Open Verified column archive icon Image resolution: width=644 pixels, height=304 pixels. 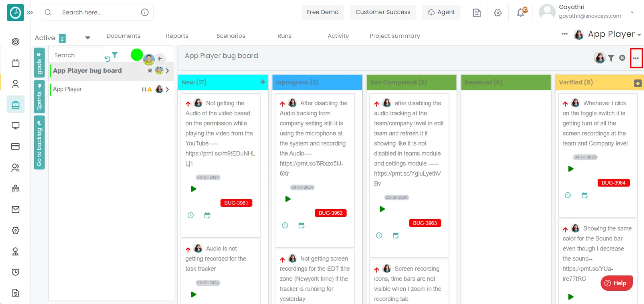(x=638, y=83)
